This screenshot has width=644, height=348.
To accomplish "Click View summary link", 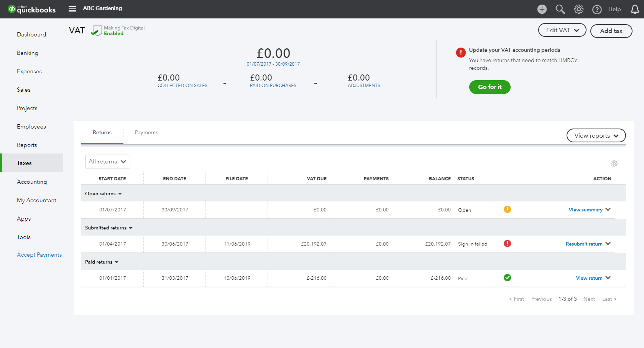I will click(585, 210).
